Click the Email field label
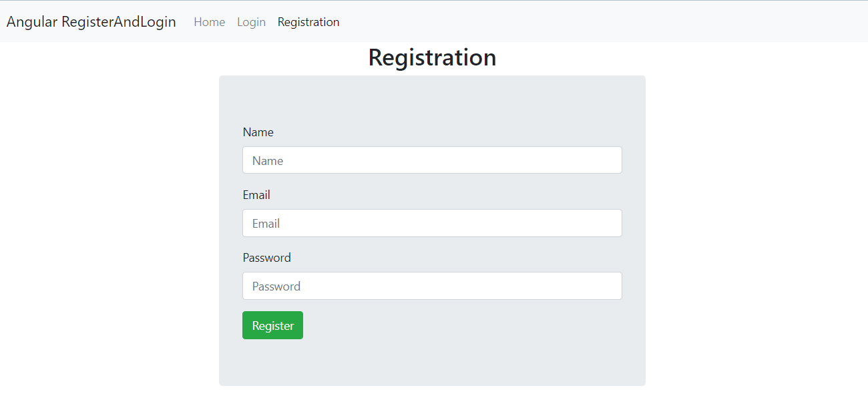 point(256,194)
